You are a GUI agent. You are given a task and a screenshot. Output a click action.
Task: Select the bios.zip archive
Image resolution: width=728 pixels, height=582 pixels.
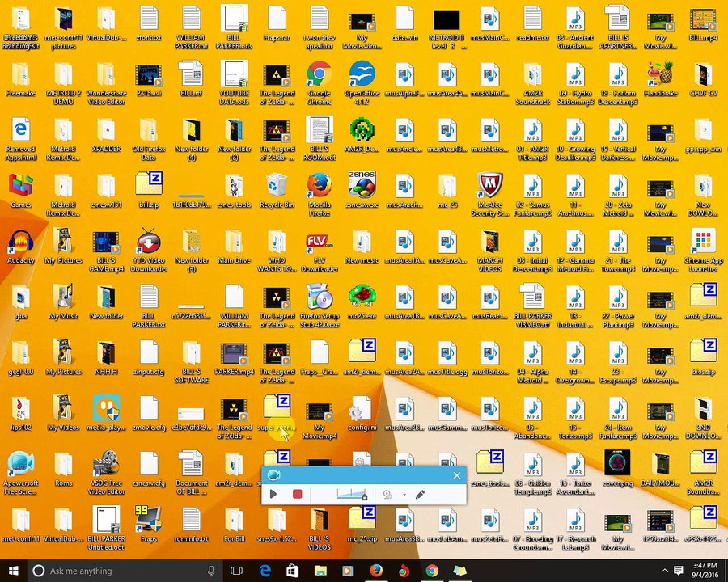click(704, 358)
